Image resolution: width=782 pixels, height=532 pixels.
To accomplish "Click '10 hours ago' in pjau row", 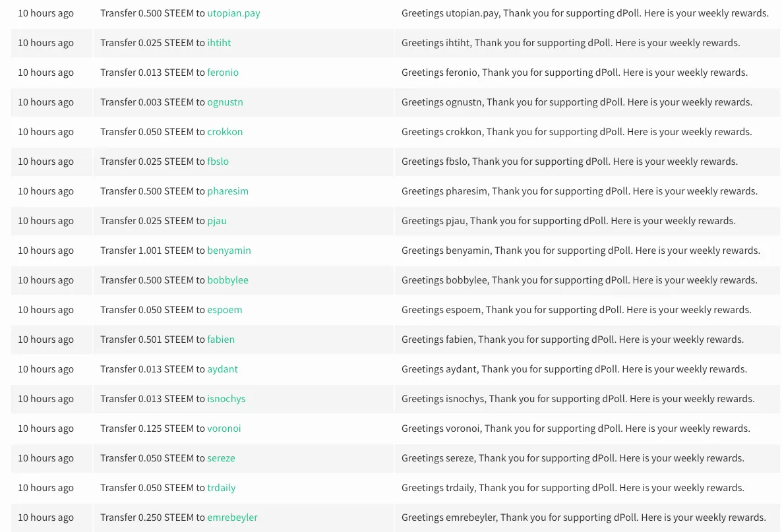I will pos(46,221).
